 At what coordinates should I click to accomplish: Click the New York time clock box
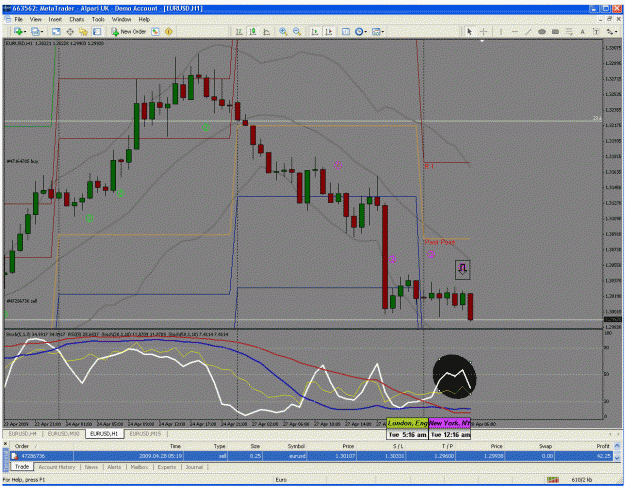(450, 429)
